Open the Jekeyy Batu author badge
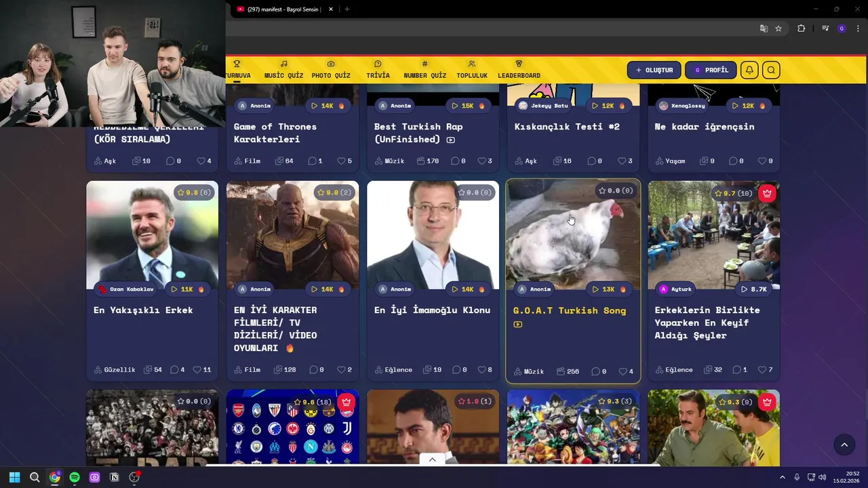Screen dimensions: 868x488 [543, 106]
